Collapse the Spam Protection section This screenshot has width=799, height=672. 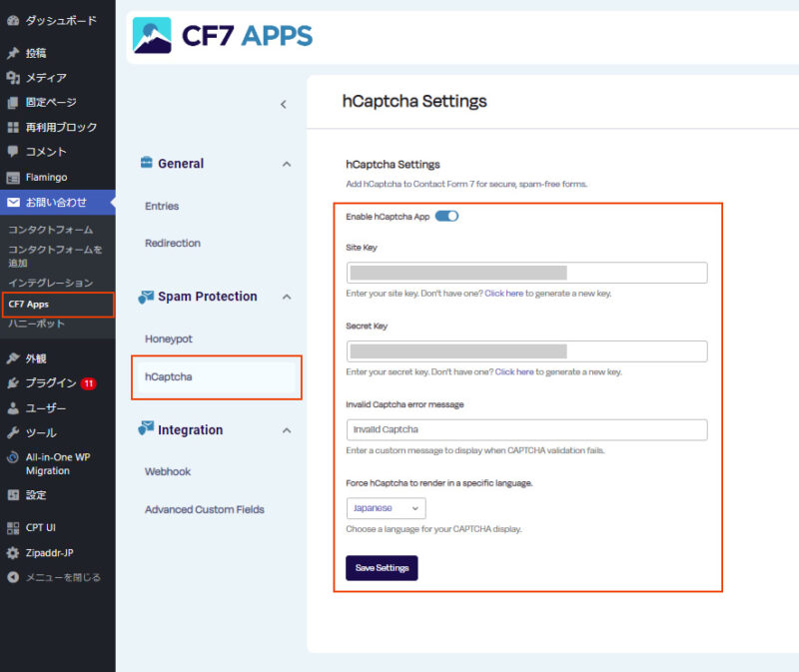[287, 297]
